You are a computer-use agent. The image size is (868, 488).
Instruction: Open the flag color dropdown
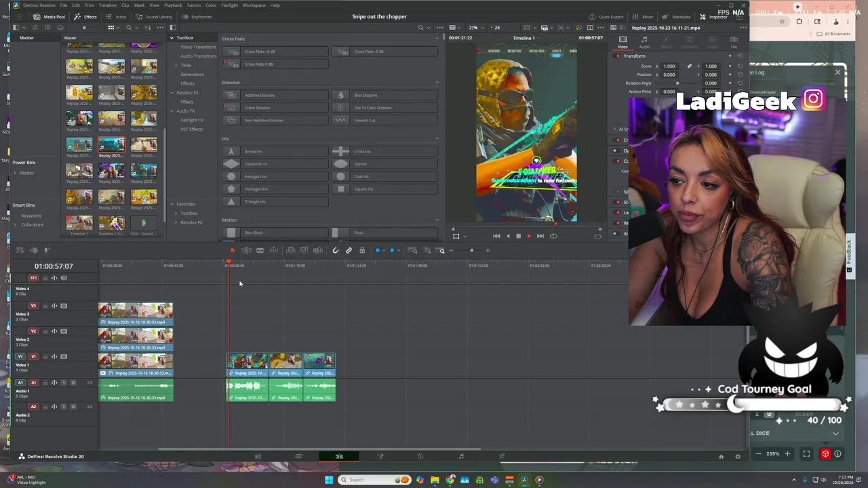click(382, 251)
